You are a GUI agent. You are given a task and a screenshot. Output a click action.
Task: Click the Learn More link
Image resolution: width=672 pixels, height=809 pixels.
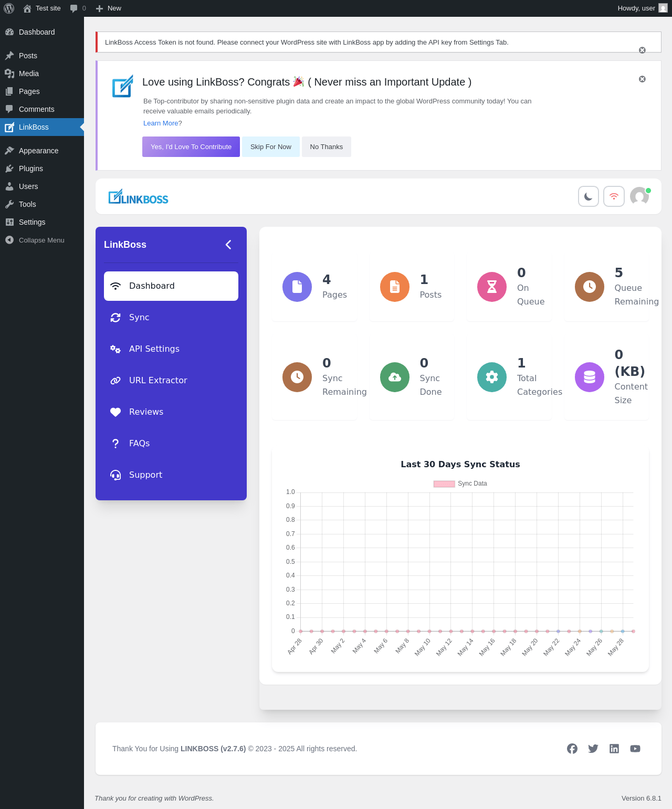click(x=161, y=123)
